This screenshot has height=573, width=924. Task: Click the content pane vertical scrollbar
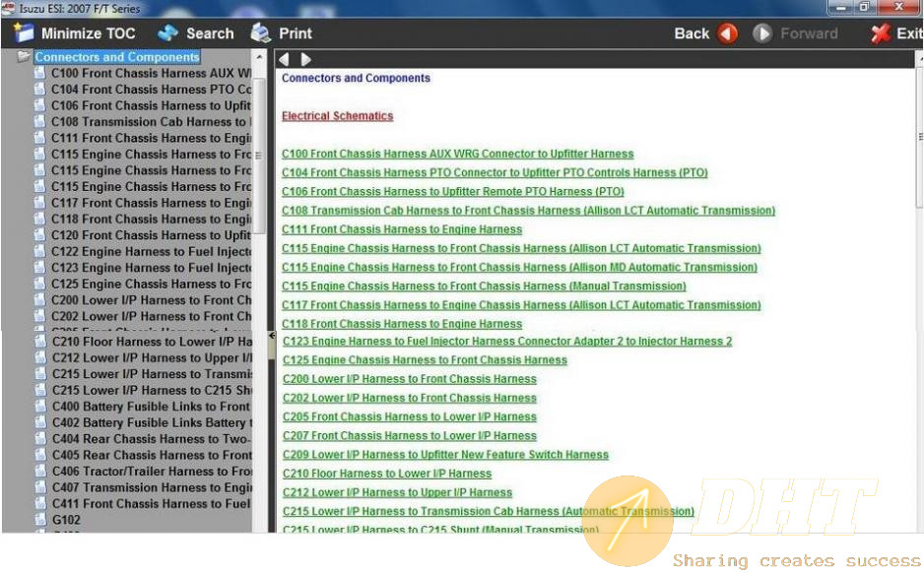[x=919, y=137]
